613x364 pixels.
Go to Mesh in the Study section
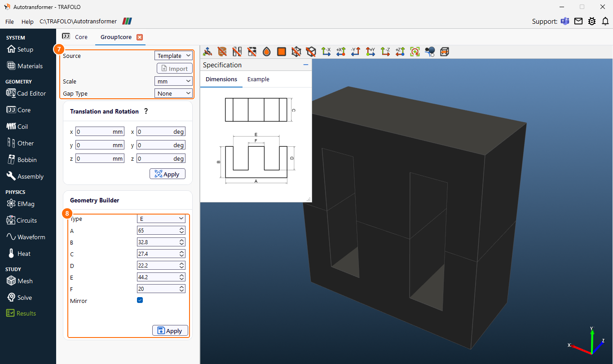(x=20, y=281)
